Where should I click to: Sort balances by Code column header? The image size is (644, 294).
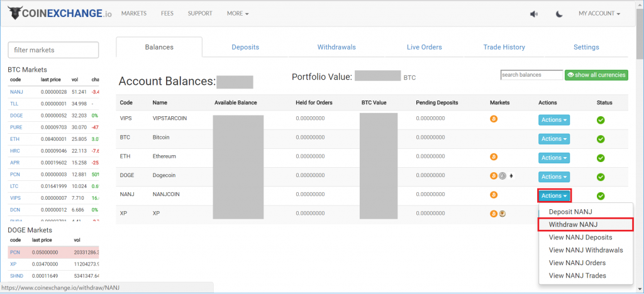[126, 102]
